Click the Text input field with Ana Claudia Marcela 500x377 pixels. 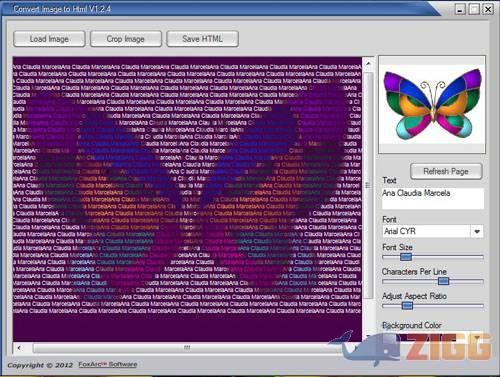(x=433, y=198)
